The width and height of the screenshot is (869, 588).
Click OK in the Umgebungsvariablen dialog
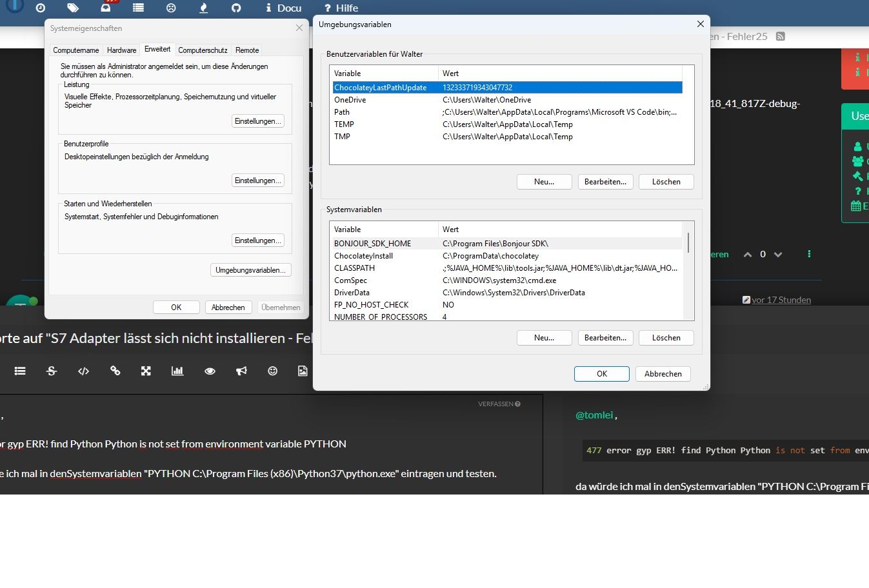point(602,374)
